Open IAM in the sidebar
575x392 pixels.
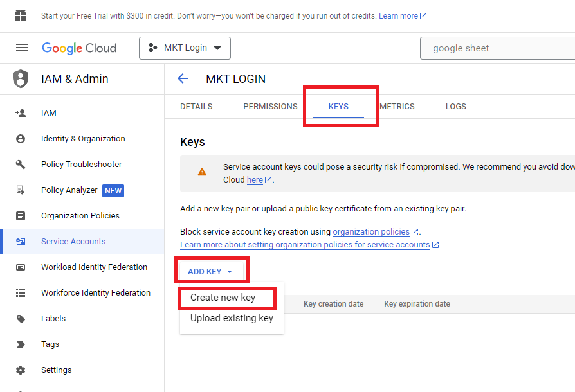(49, 113)
